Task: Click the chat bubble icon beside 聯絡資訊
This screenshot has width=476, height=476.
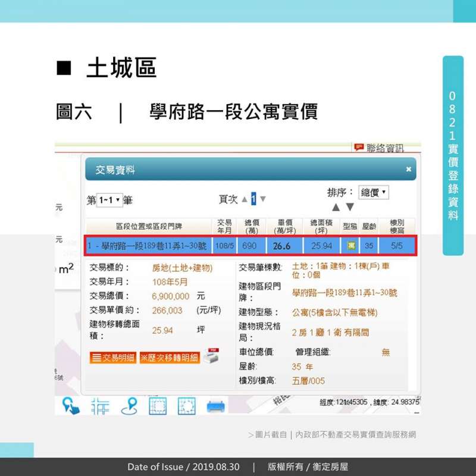Action: pos(359,148)
